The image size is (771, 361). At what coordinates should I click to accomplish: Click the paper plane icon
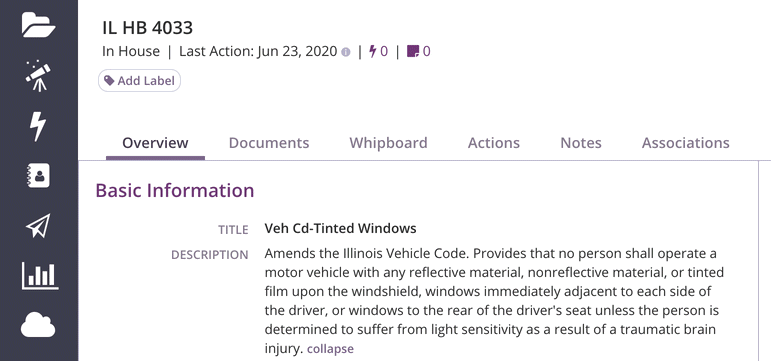tap(38, 226)
